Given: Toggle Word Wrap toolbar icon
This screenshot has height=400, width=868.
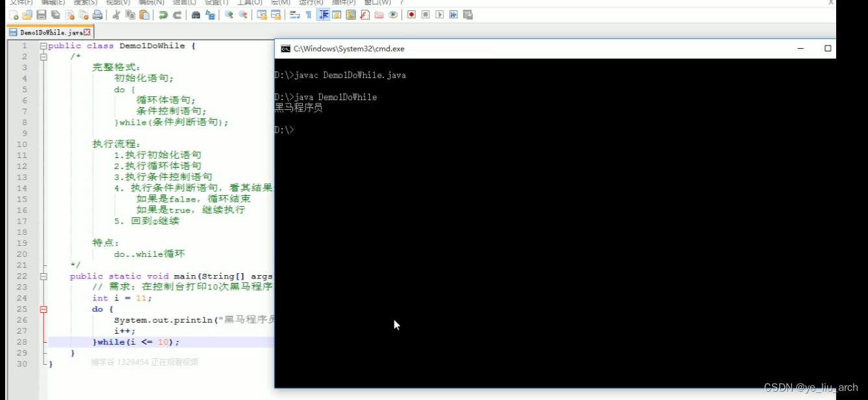Looking at the screenshot, I should (x=294, y=14).
